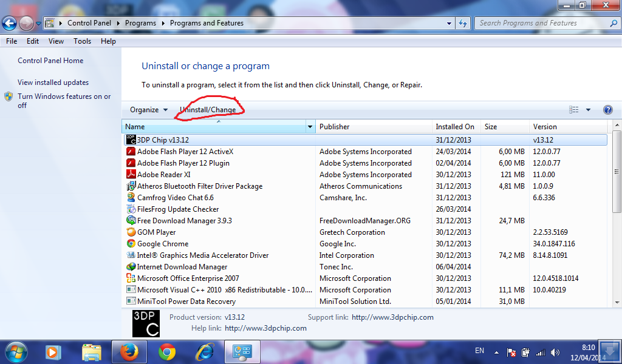Open the Tools menu
The width and height of the screenshot is (622, 364).
point(82,41)
